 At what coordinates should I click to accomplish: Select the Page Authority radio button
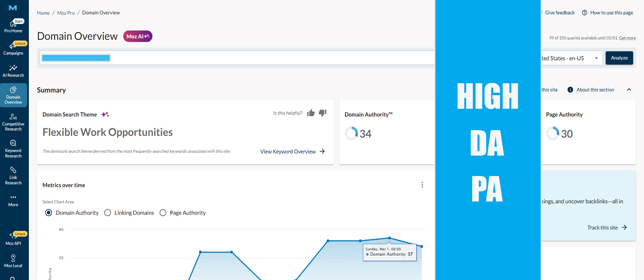163,213
